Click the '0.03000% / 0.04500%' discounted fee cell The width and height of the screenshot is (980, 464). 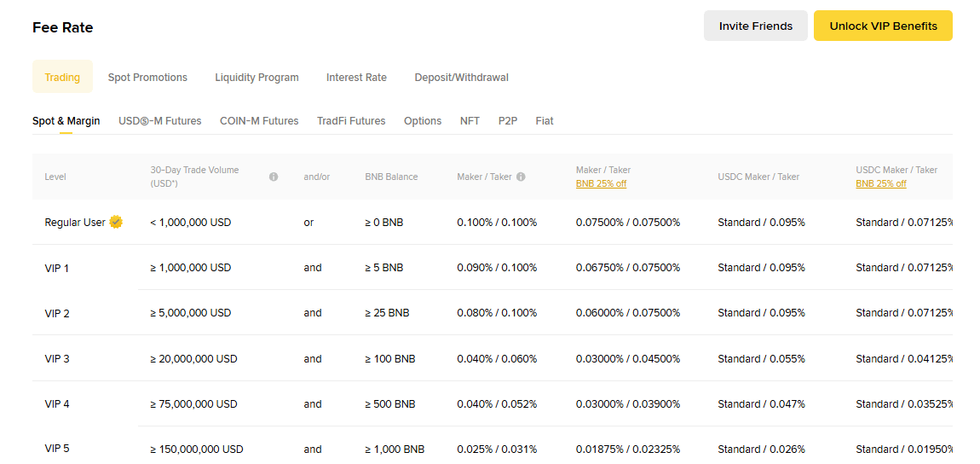(x=628, y=359)
